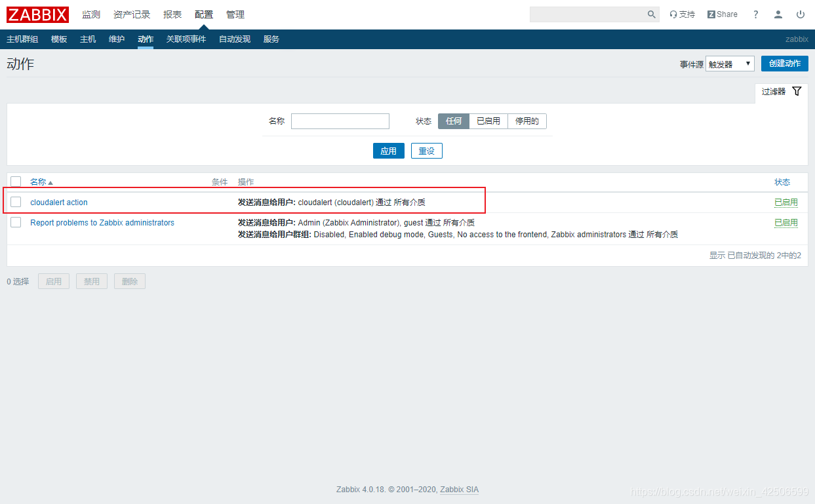The height and width of the screenshot is (504, 815).
Task: Go to 动作 submenu
Action: [x=146, y=39]
